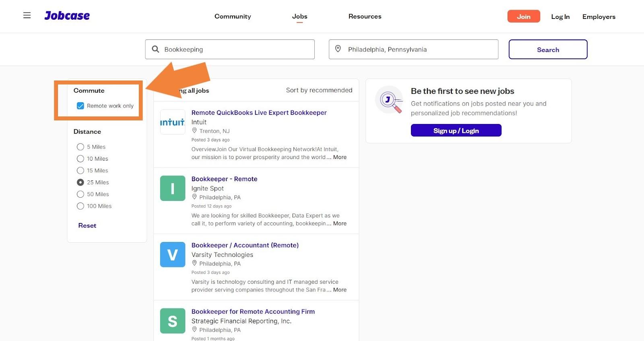644x341 pixels.
Task: Click the Search button
Action: (548, 50)
